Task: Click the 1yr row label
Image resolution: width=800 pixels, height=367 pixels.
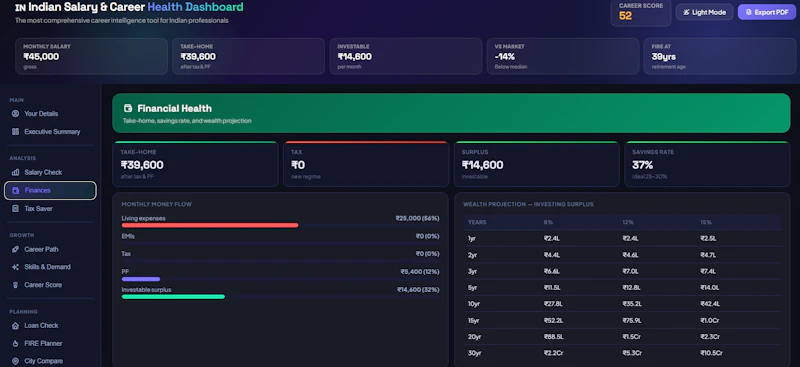Action: tap(471, 238)
